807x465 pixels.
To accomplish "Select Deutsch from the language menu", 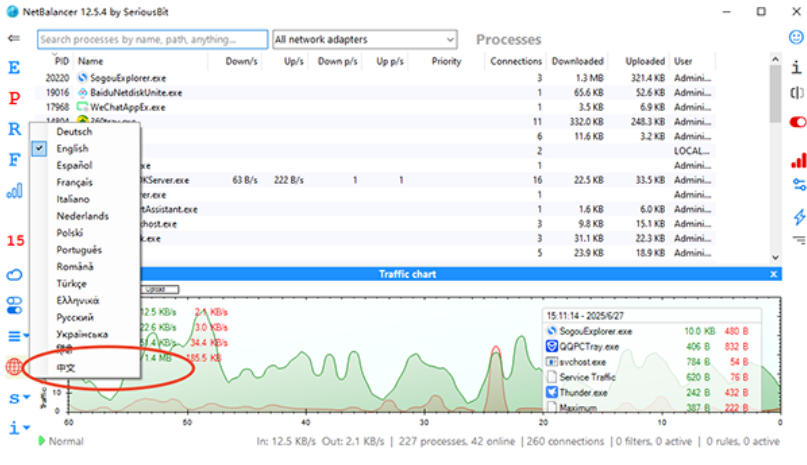I will [x=74, y=132].
